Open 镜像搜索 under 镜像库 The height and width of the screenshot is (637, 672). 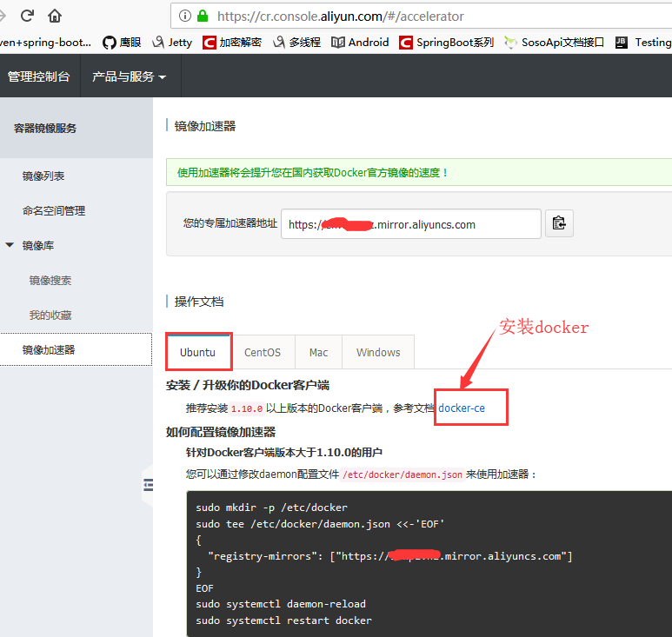[x=50, y=280]
